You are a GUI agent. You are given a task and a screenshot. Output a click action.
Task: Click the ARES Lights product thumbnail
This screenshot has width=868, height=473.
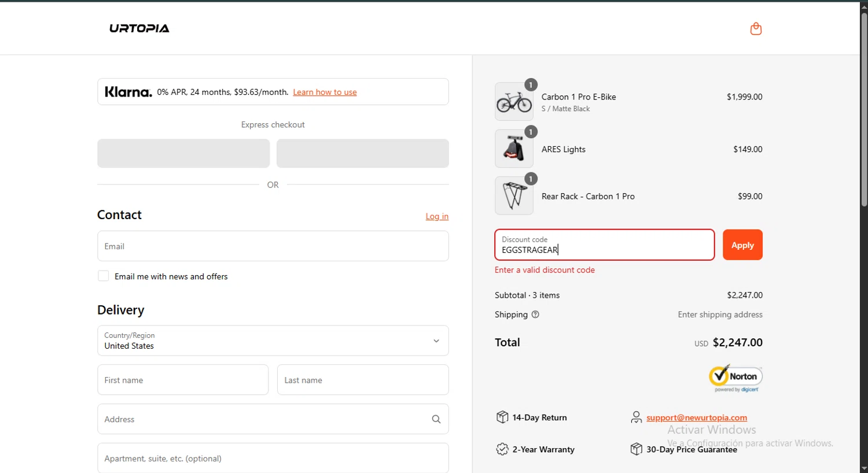[514, 149]
